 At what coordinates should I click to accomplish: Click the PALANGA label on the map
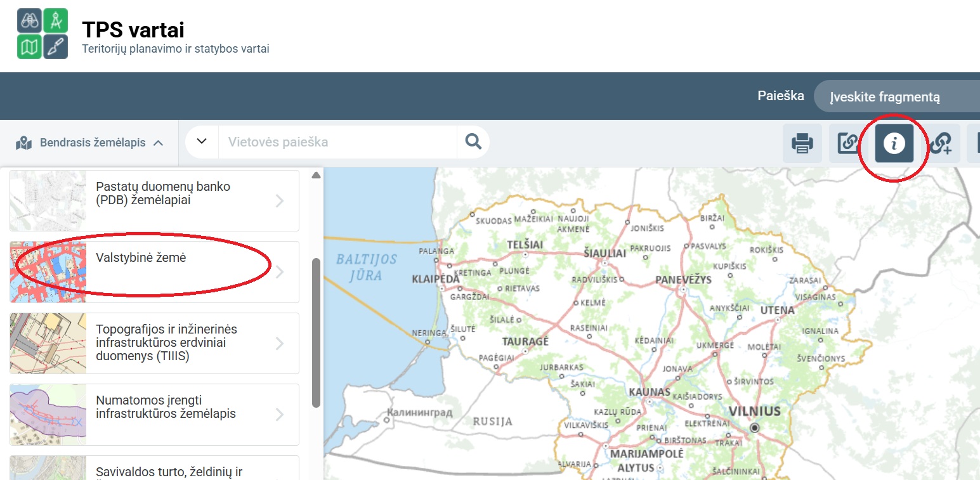click(x=436, y=251)
